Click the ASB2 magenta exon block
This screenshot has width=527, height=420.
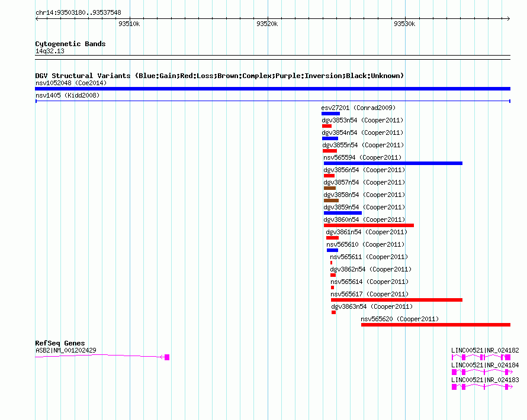point(167,357)
